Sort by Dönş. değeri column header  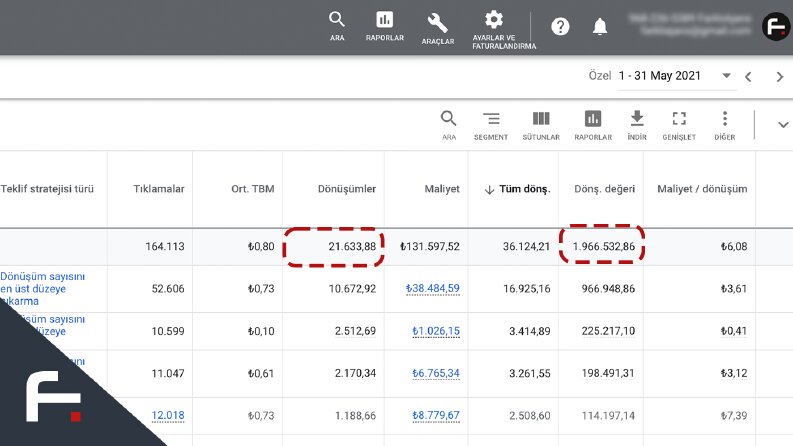pos(604,189)
